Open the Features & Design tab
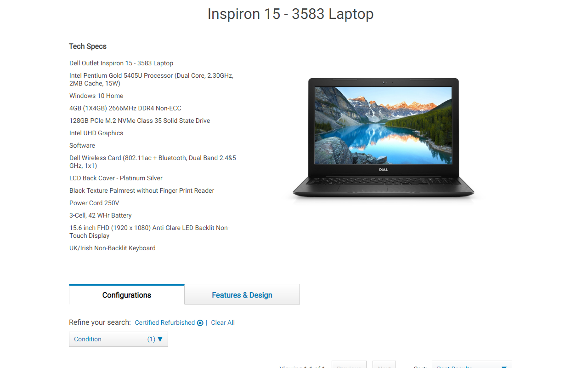This screenshot has width=588, height=368. (x=242, y=294)
